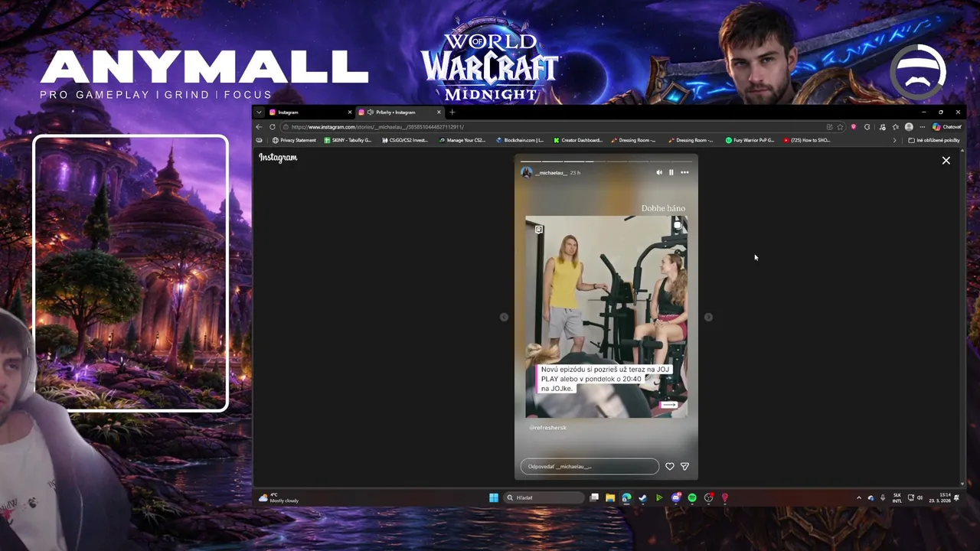Go to the next story arrow

[x=708, y=317]
